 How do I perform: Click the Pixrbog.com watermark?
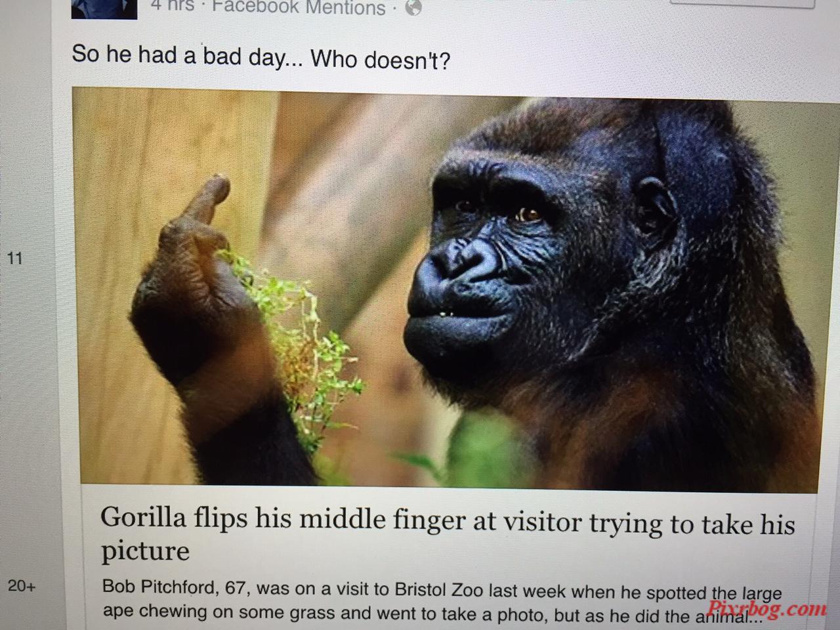click(768, 608)
